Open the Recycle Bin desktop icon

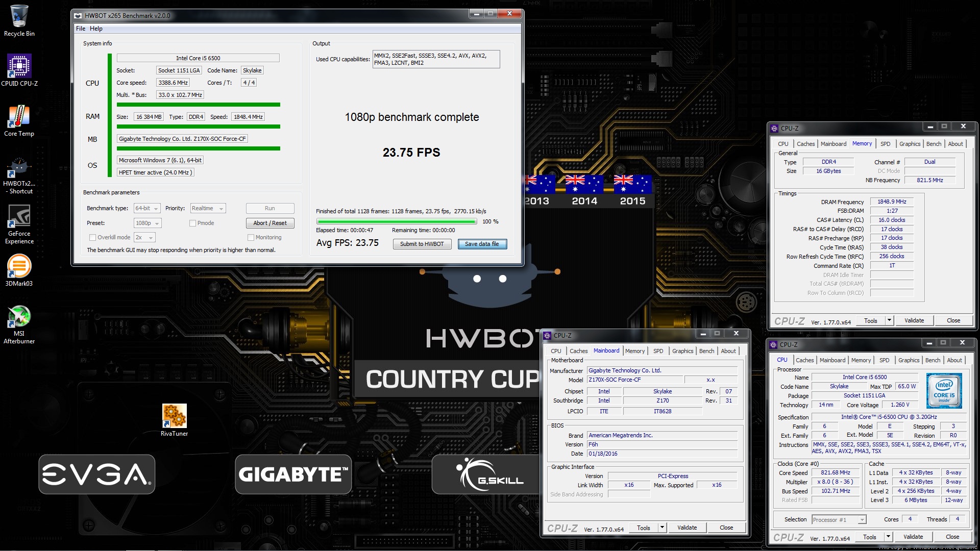19,20
